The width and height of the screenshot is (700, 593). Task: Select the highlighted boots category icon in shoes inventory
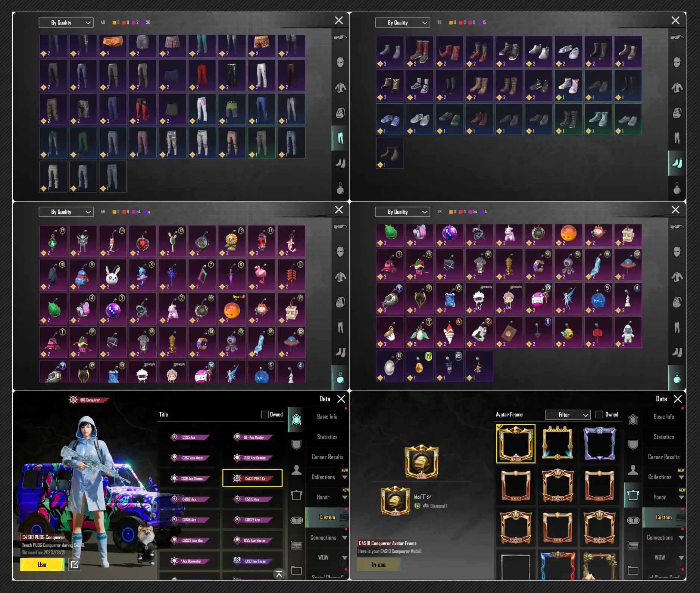point(677,163)
